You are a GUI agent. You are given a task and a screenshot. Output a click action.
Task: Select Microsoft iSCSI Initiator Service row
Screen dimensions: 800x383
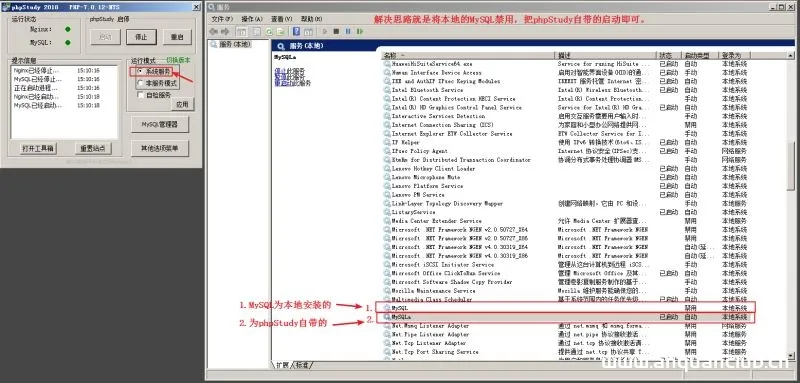coord(565,265)
